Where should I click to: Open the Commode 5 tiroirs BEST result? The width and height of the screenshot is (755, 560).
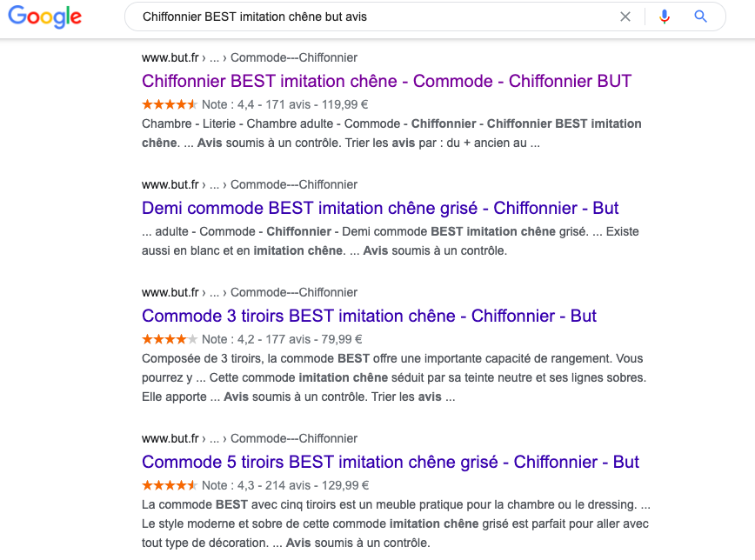[388, 462]
